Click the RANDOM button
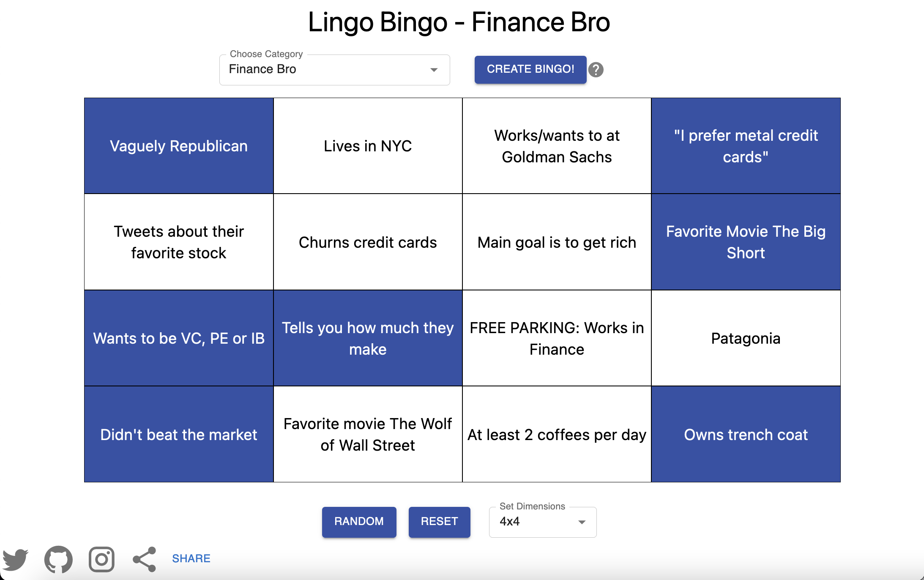Viewport: 924px width, 580px height. (x=359, y=522)
